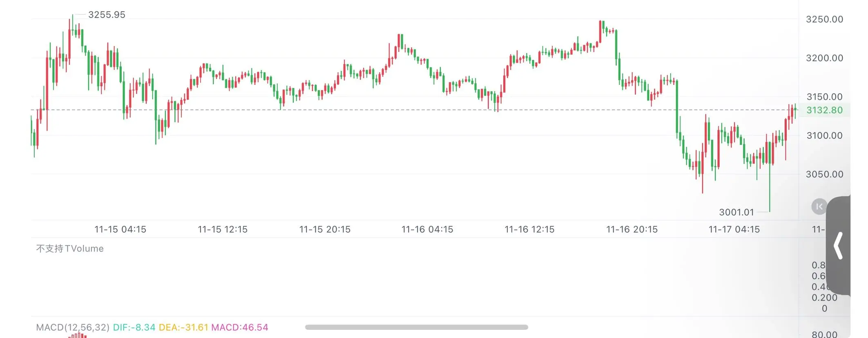Click the red MACD histogram bars at bottom-left
This screenshot has height=338, width=868.
click(78, 336)
